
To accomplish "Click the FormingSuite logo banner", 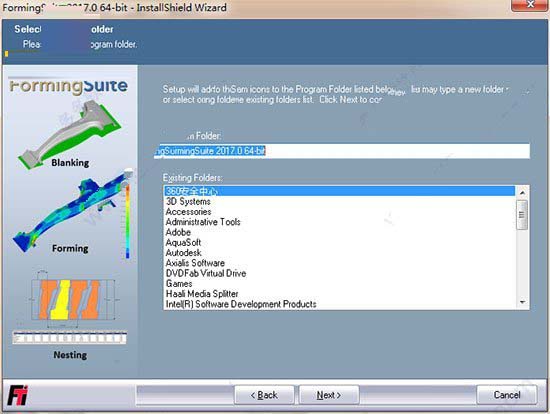I will pos(68,86).
